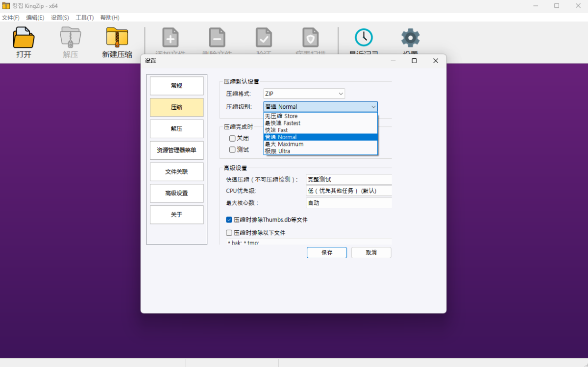Viewport: 588px width, 367px height.
Task: Open the 工具(T) menu
Action: tap(85, 17)
